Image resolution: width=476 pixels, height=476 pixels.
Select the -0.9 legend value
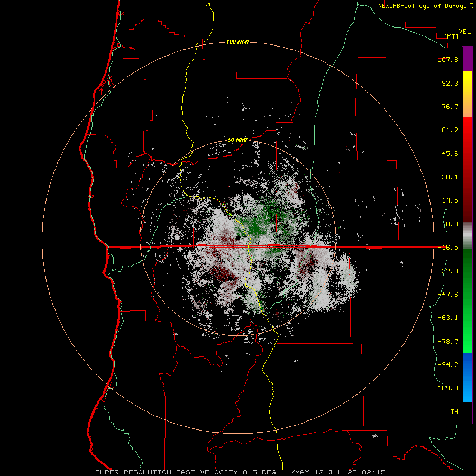pos(450,224)
